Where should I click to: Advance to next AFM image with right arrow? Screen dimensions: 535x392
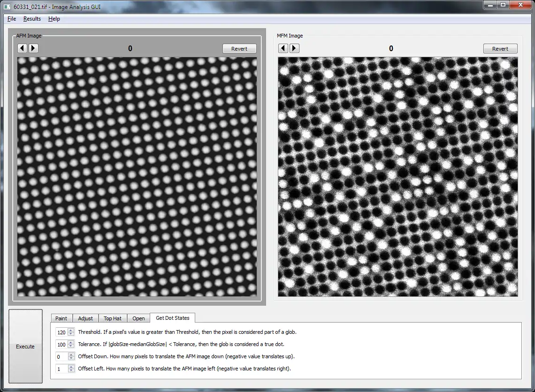point(33,48)
